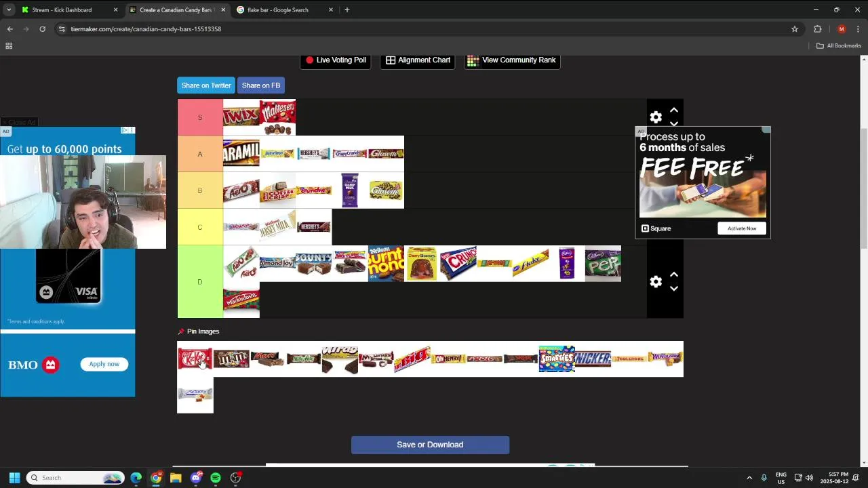
Task: Share the tier list on Twitter
Action: tap(206, 85)
